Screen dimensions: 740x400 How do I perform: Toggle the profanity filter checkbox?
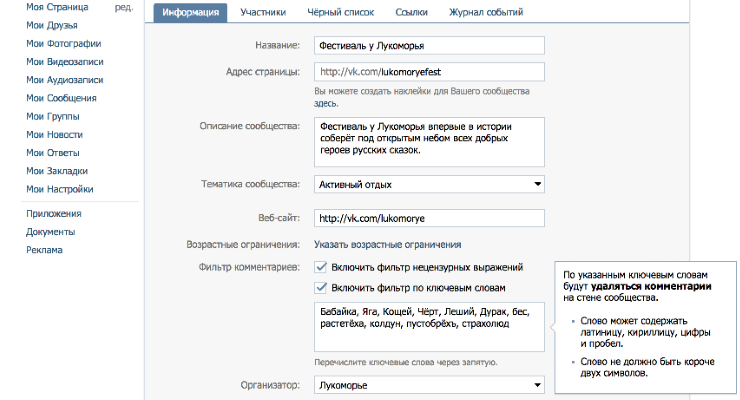(x=321, y=267)
